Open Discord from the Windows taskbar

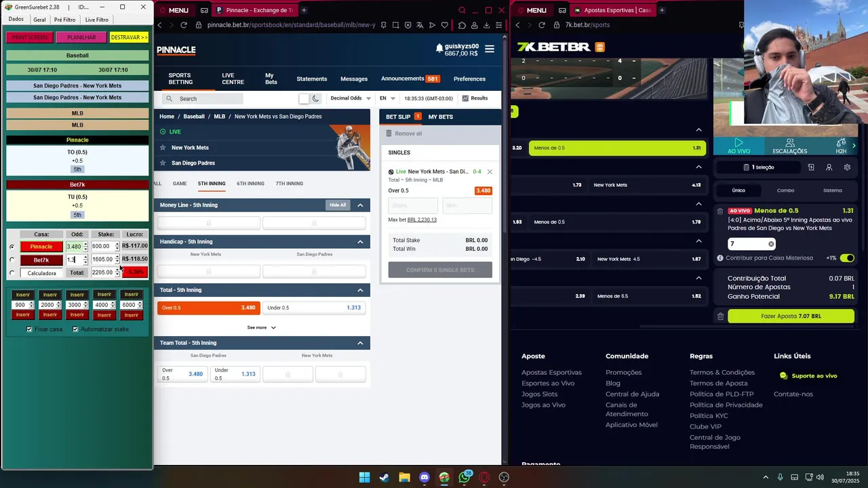coord(425,477)
